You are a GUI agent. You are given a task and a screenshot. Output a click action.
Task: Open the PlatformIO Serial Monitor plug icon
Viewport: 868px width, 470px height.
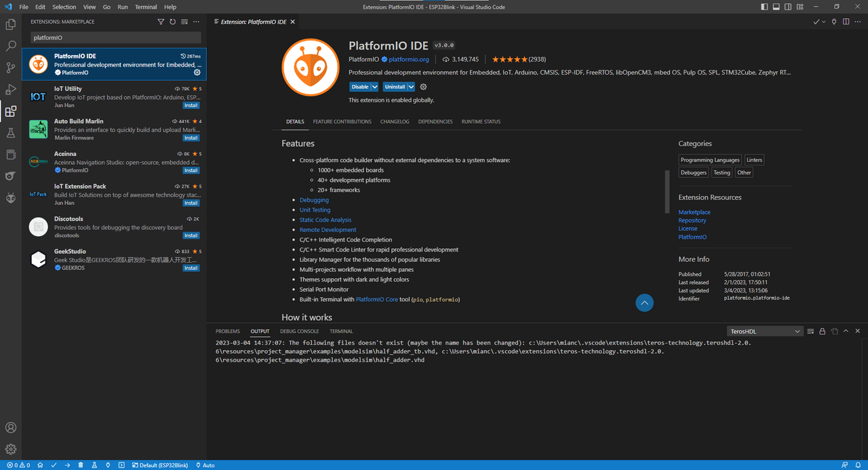[x=108, y=465]
